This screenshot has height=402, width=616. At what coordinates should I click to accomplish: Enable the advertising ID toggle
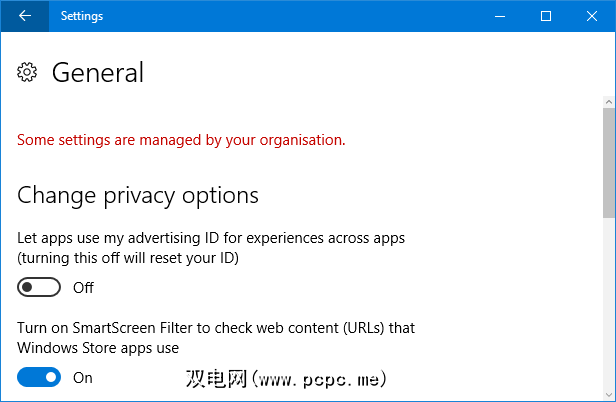point(39,287)
